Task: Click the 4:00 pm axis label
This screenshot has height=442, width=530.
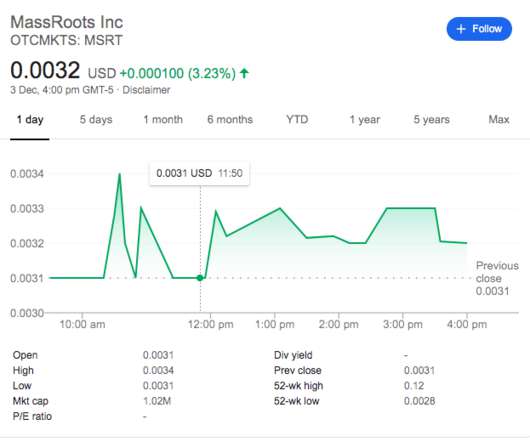Action: coord(467,324)
